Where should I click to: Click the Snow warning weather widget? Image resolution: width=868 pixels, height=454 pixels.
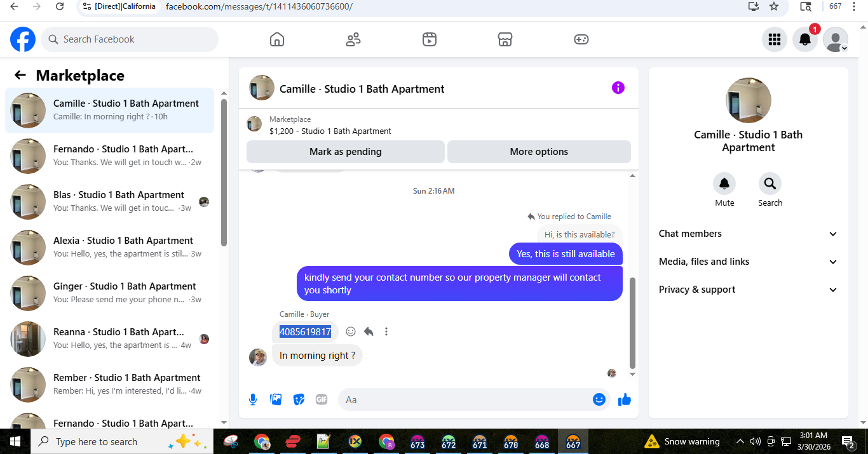coord(683,441)
